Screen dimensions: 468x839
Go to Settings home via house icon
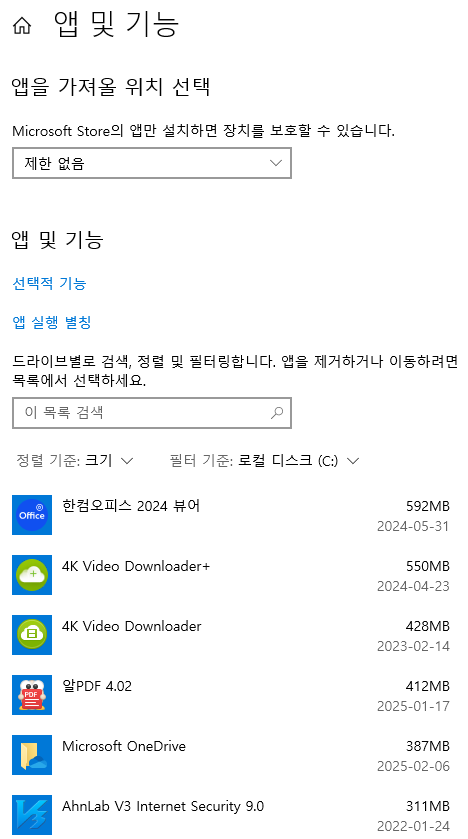click(x=21, y=26)
